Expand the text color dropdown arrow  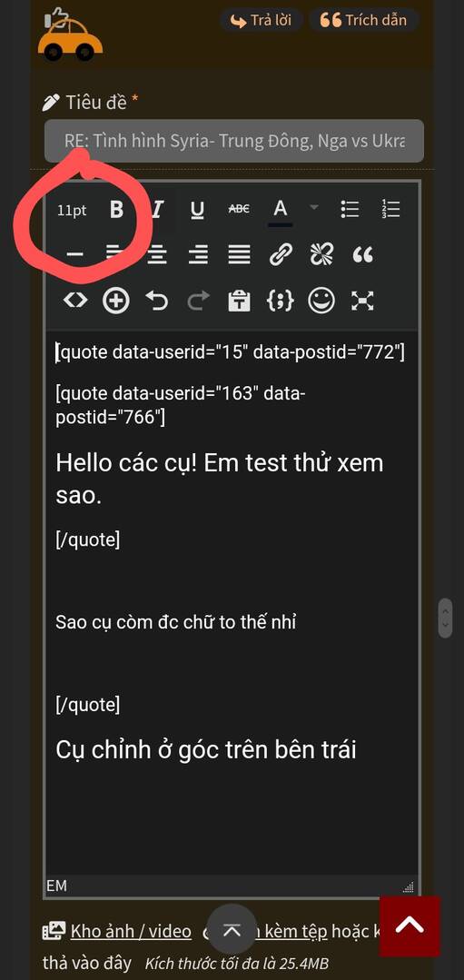pos(315,208)
